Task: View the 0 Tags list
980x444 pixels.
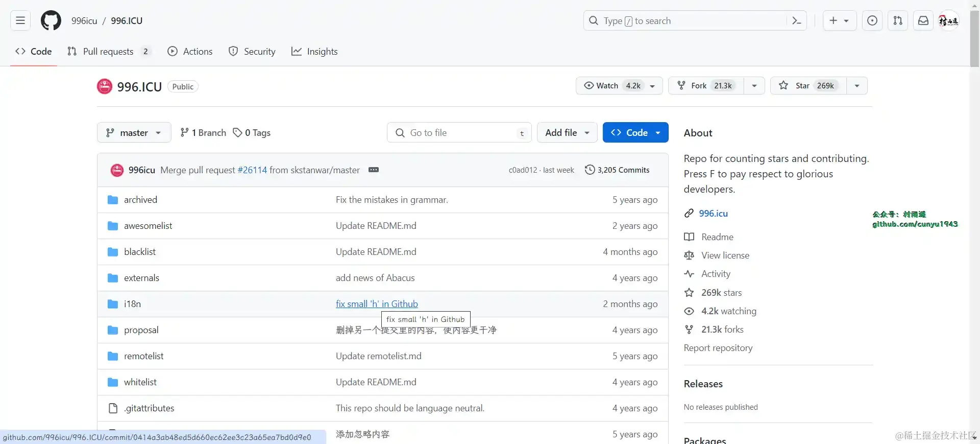Action: coord(252,133)
